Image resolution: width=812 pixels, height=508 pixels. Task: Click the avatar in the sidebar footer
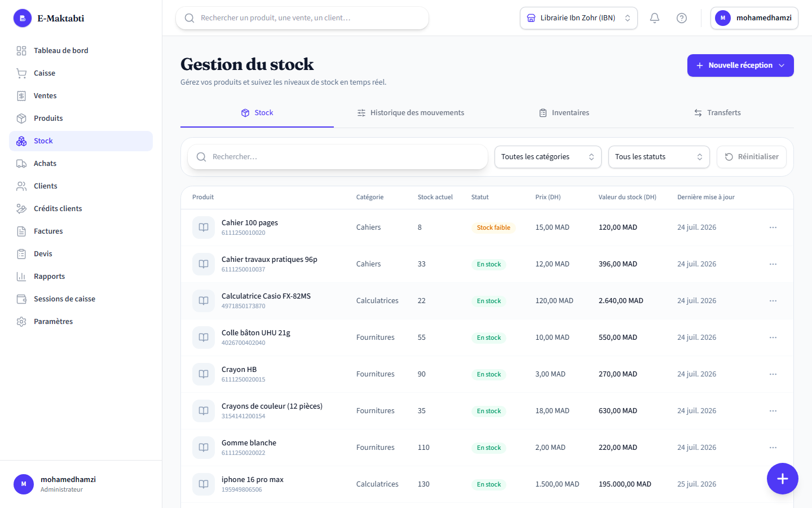tap(24, 484)
